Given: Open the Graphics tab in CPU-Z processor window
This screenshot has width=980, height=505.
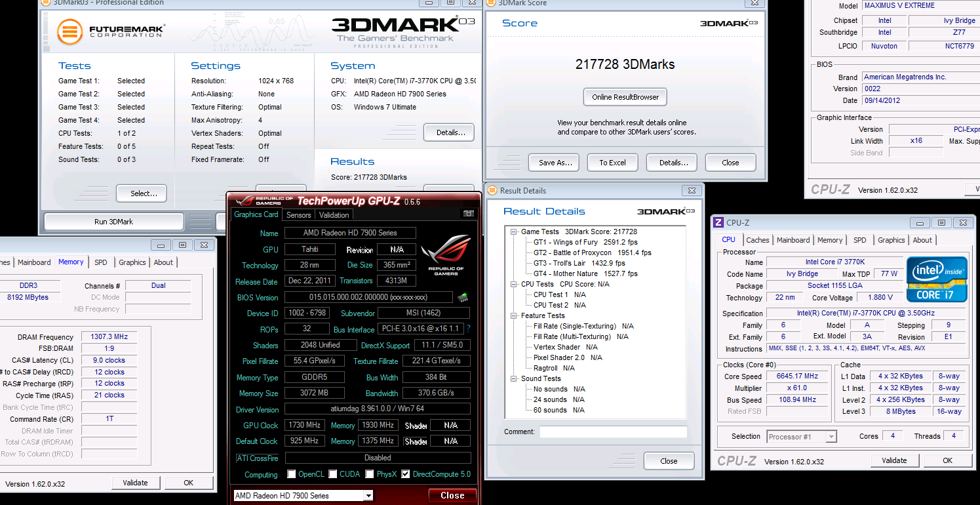Looking at the screenshot, I should (x=891, y=240).
